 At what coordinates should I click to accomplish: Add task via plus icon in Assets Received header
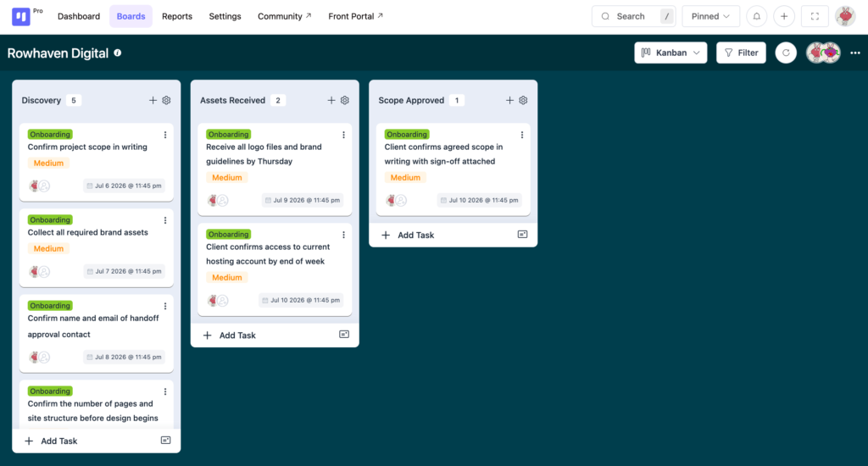tap(331, 100)
